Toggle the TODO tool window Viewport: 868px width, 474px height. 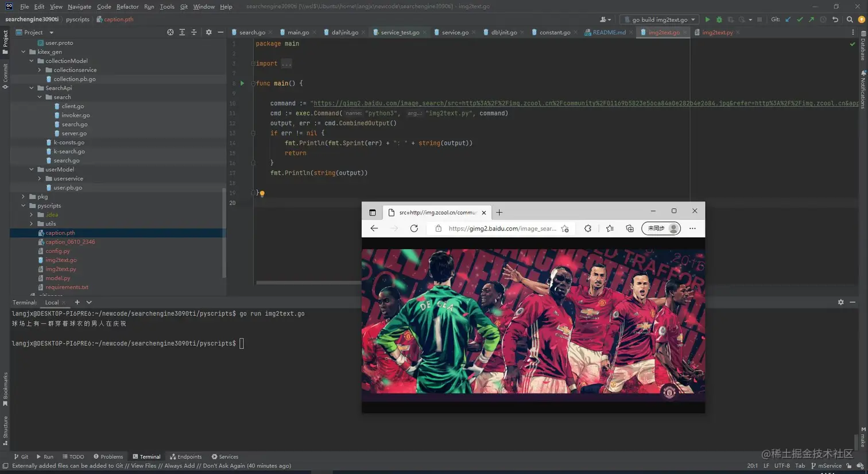[x=73, y=457]
